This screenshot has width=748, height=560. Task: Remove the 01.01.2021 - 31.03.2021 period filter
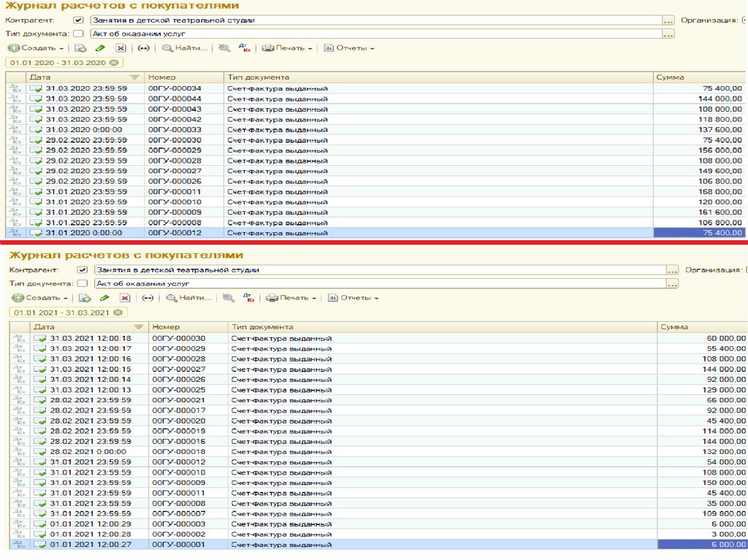click(117, 312)
